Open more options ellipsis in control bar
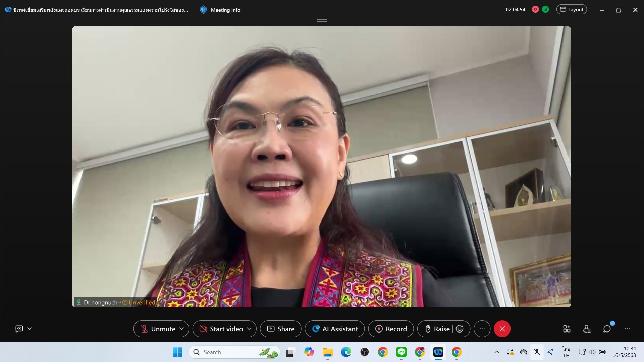644x362 pixels. [x=482, y=329]
